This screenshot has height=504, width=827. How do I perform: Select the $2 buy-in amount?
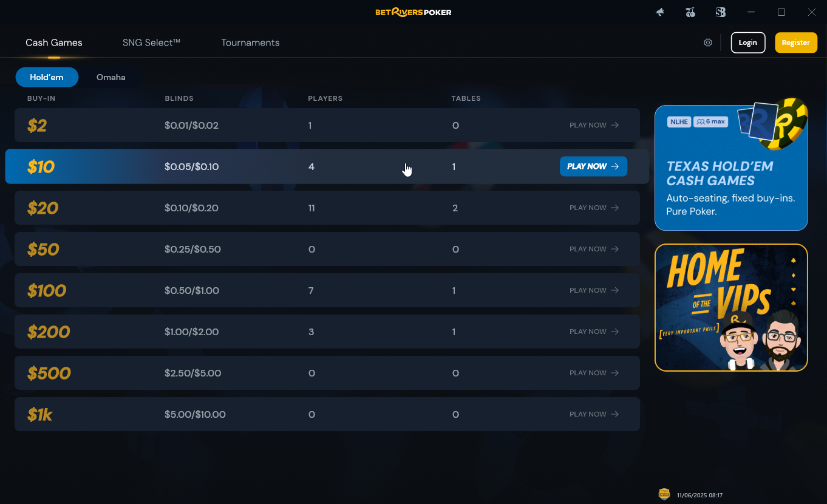(x=37, y=126)
